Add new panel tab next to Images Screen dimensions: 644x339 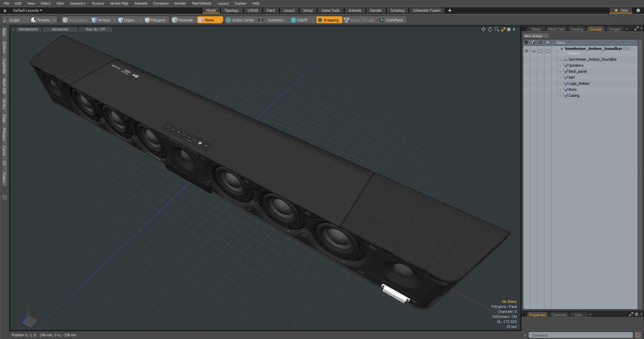pyautogui.click(x=627, y=29)
